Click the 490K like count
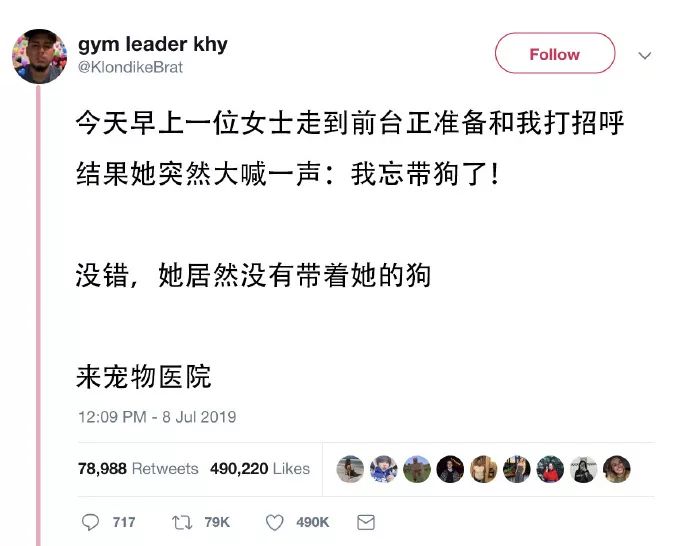The image size is (690, 546). tap(312, 522)
